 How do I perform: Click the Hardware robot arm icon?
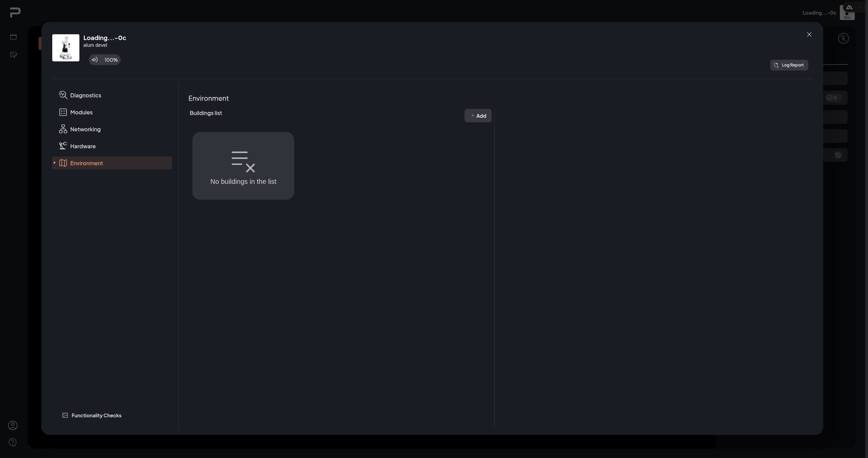click(x=63, y=146)
